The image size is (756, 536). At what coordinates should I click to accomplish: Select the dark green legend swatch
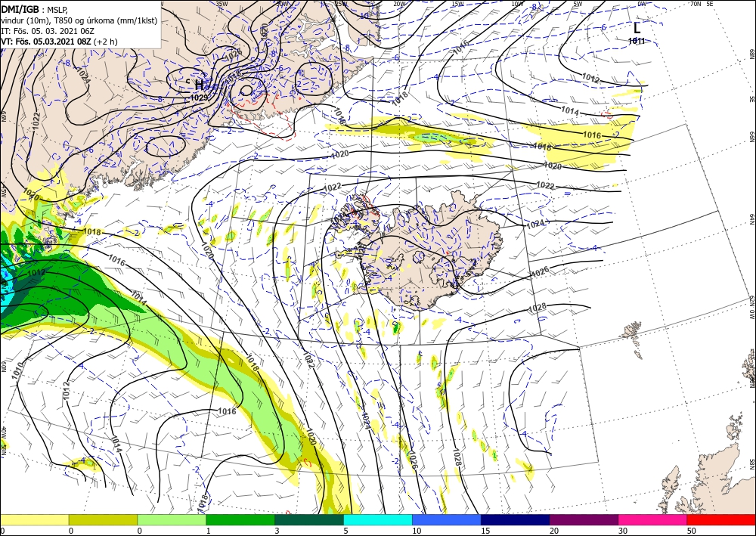(309, 519)
